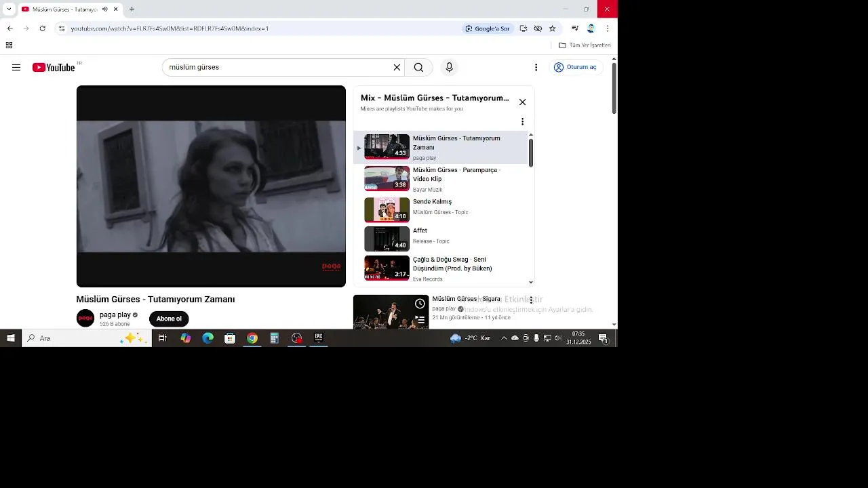Image resolution: width=868 pixels, height=488 pixels.
Task: Add Sigara video to watch later clock
Action: 420,304
